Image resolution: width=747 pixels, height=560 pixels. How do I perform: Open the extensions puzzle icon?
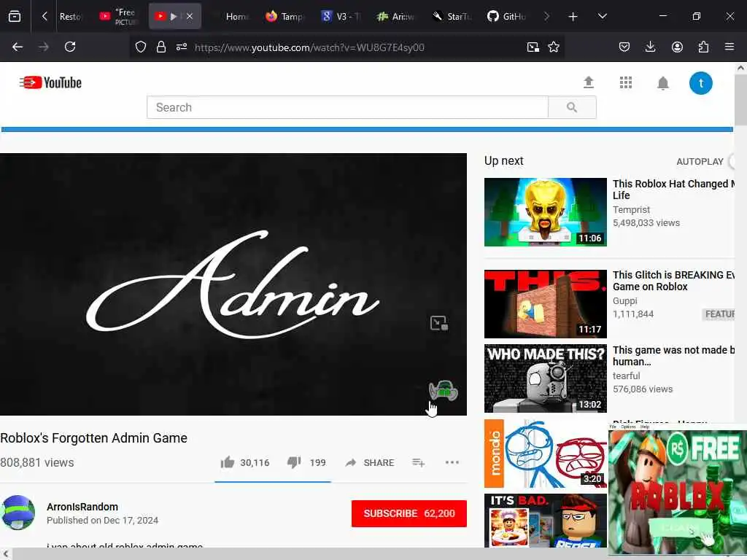click(x=703, y=47)
